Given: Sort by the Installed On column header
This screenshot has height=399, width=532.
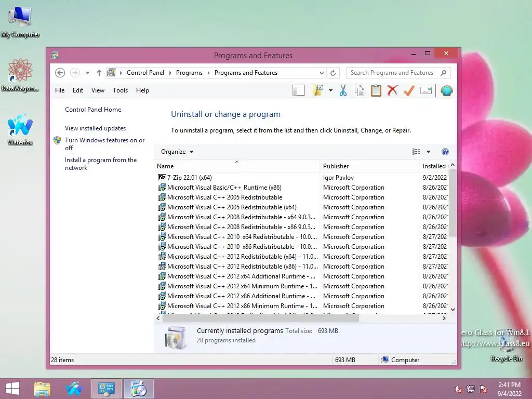Looking at the screenshot, I should (434, 166).
